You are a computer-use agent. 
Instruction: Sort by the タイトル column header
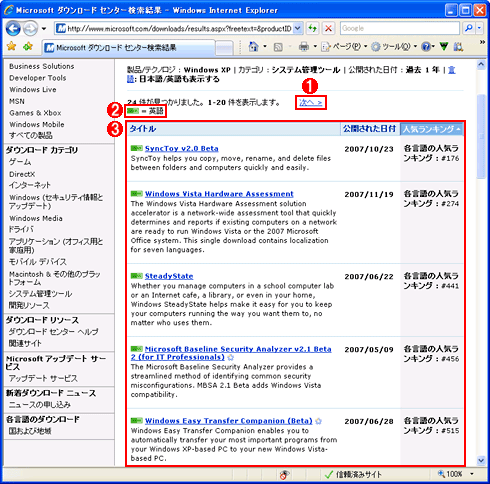click(143, 129)
